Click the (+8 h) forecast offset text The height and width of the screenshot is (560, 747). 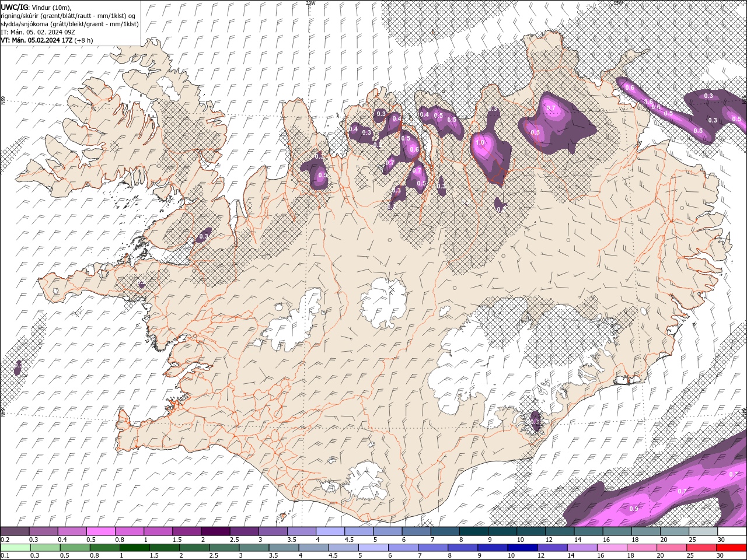point(84,40)
